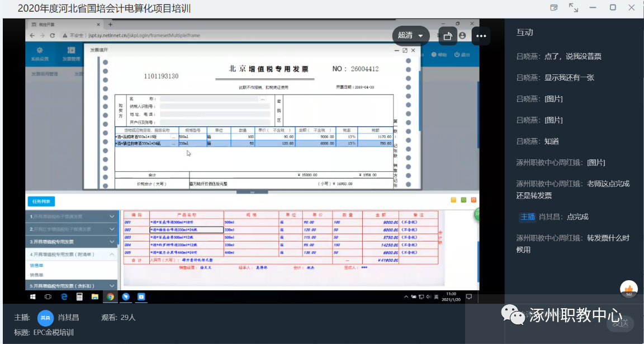Maximize the 发票填开 dialog
The width and height of the screenshot is (644, 344).
coord(405,50)
